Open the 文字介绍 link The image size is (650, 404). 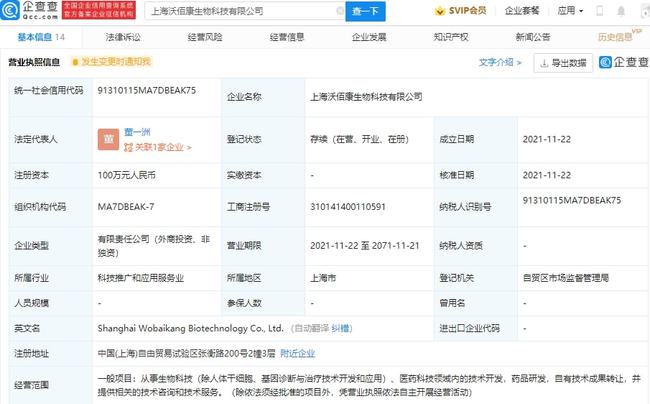point(500,63)
